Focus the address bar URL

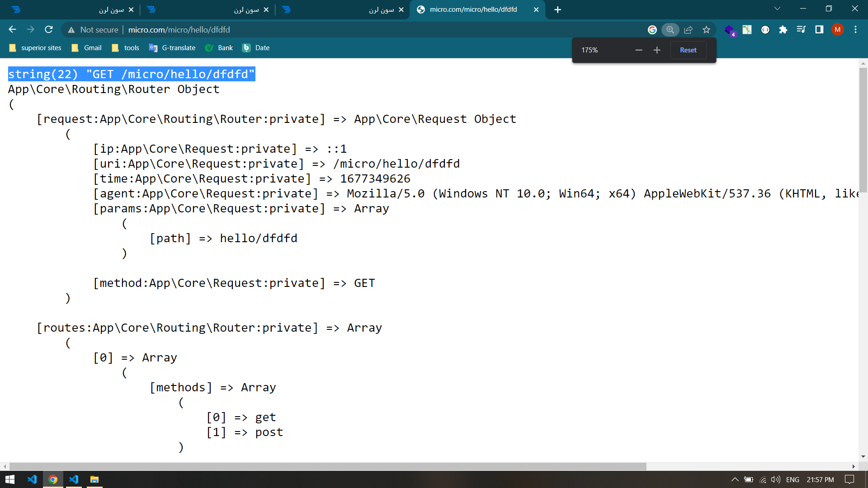click(x=179, y=29)
